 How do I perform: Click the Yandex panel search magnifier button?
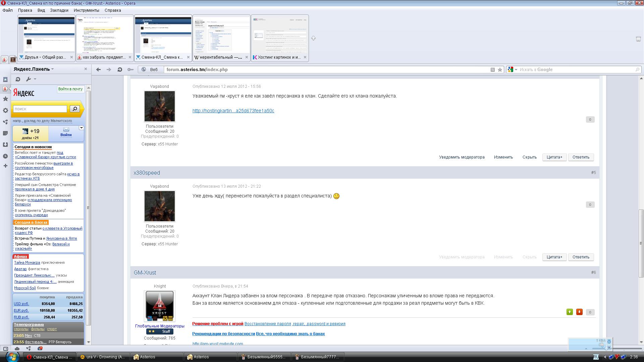click(x=75, y=109)
